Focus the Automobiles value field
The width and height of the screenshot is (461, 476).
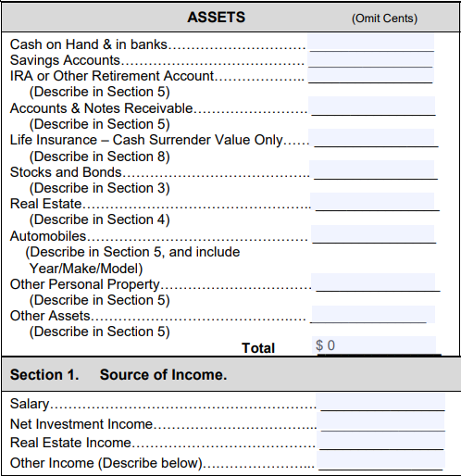pos(373,234)
